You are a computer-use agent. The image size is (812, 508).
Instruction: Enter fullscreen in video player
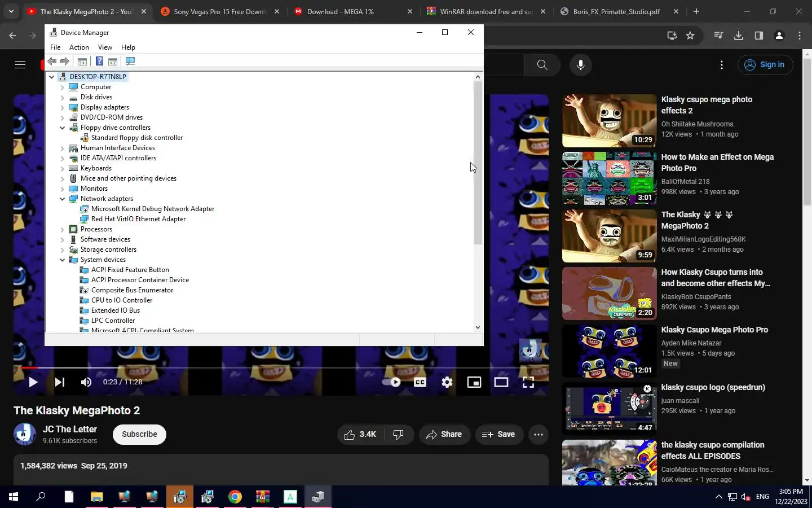[528, 382]
